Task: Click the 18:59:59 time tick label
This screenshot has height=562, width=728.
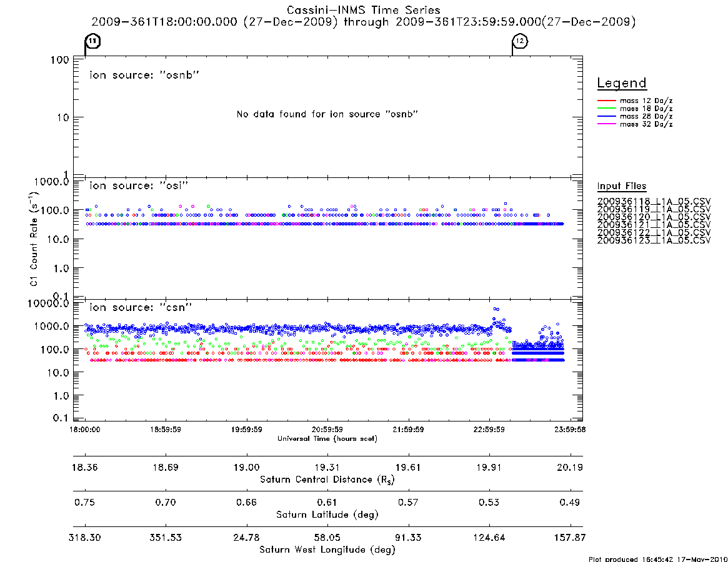Action: 166,430
